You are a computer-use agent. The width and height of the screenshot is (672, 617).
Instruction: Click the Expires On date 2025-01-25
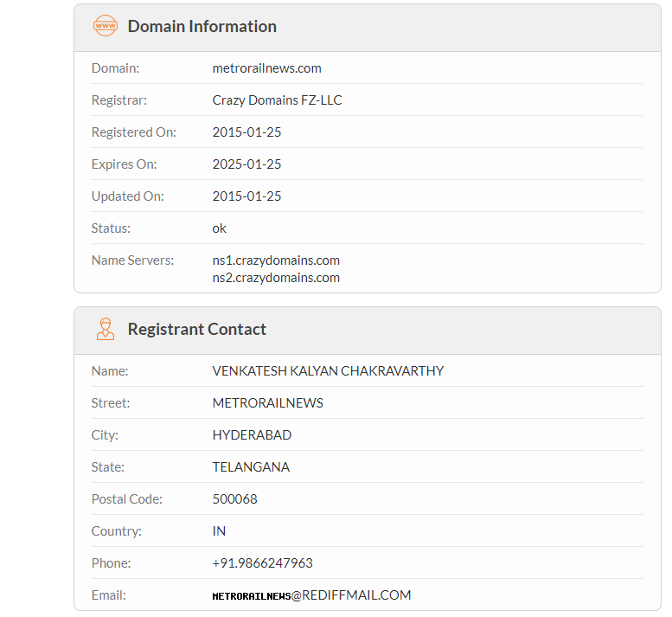[x=246, y=164]
